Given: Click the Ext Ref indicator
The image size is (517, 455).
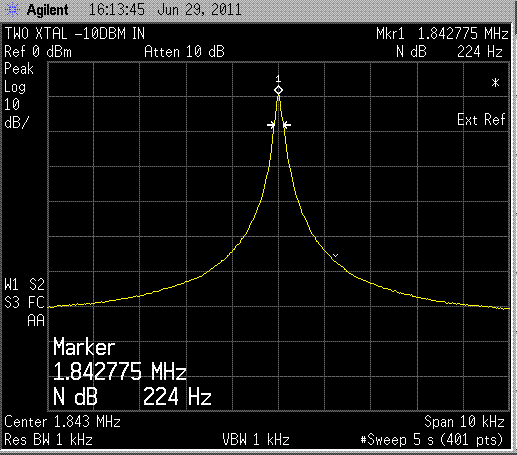Looking at the screenshot, I should pos(481,120).
